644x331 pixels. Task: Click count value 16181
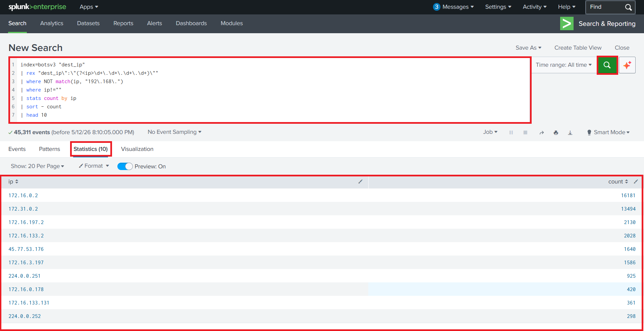coord(628,196)
